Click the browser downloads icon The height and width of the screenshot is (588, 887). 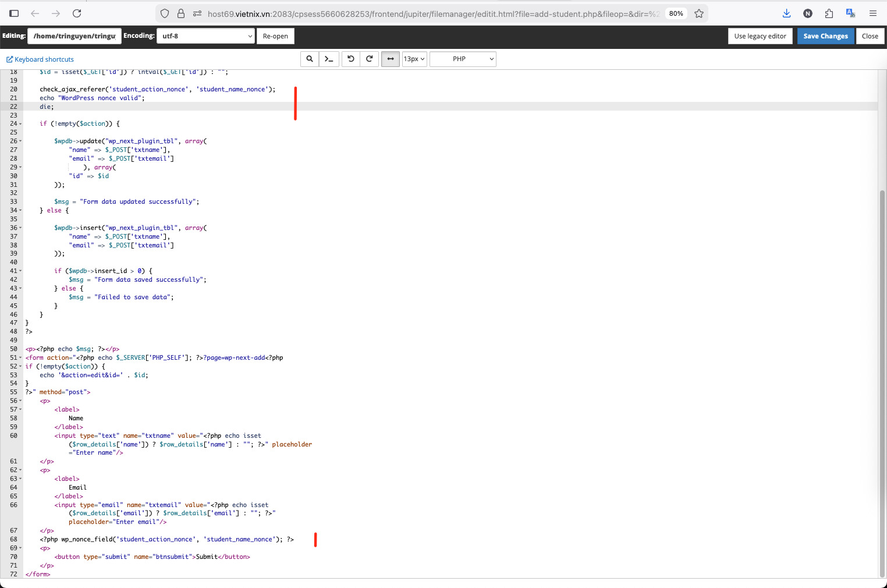tap(786, 13)
